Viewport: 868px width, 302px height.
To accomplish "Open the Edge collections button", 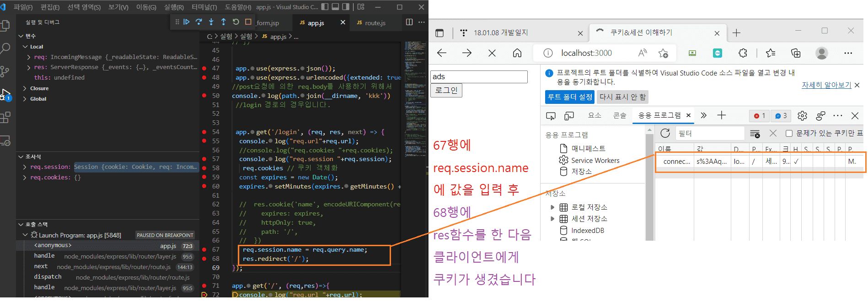I will pos(796,53).
